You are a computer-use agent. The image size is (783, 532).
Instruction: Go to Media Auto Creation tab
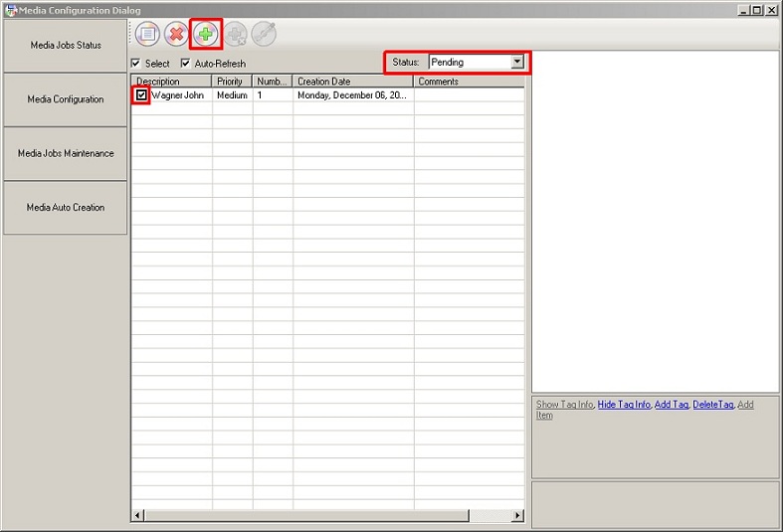click(66, 207)
